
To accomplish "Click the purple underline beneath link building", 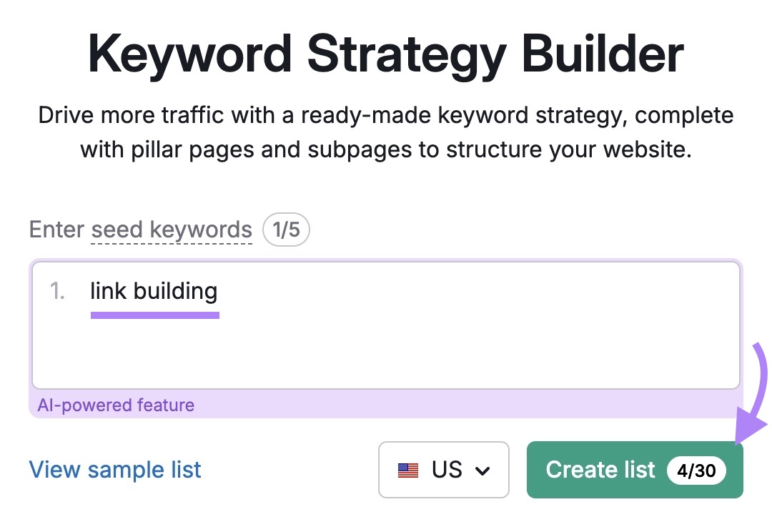I will click(x=154, y=315).
